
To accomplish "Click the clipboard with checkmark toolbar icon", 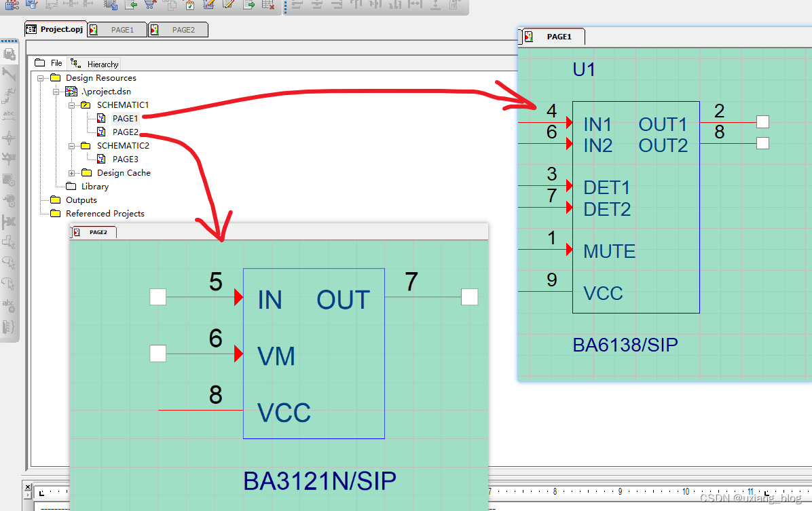I will click(189, 4).
